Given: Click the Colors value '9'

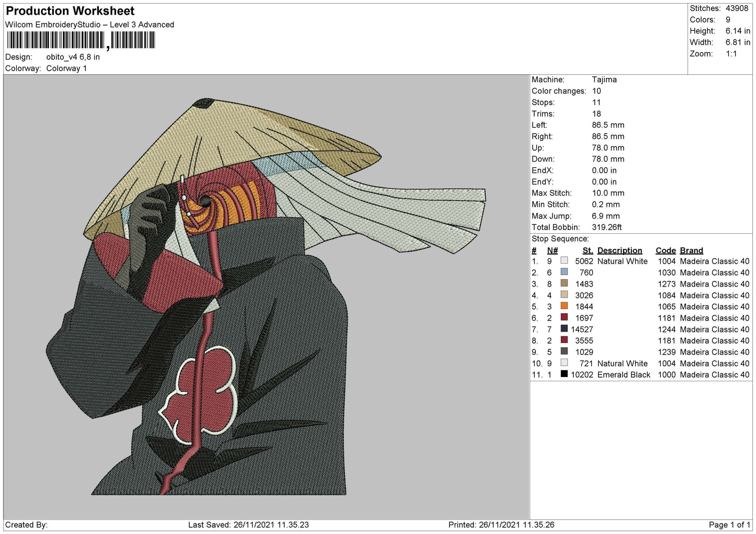Looking at the screenshot, I should 728,20.
